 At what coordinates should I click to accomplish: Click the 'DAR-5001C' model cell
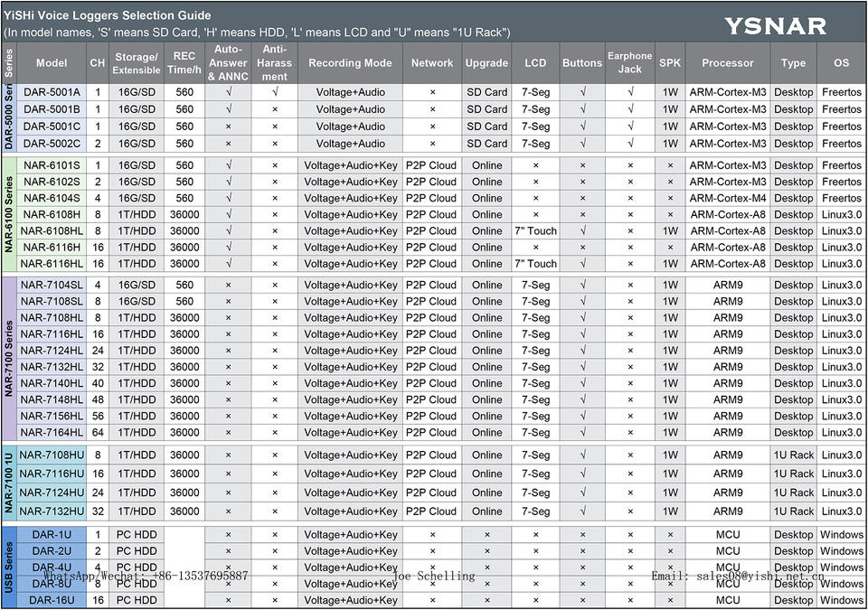click(52, 127)
